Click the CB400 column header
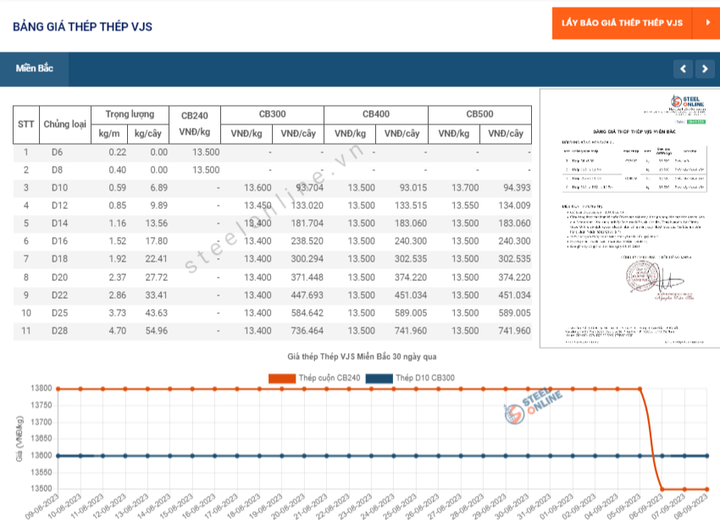 pos(376,114)
